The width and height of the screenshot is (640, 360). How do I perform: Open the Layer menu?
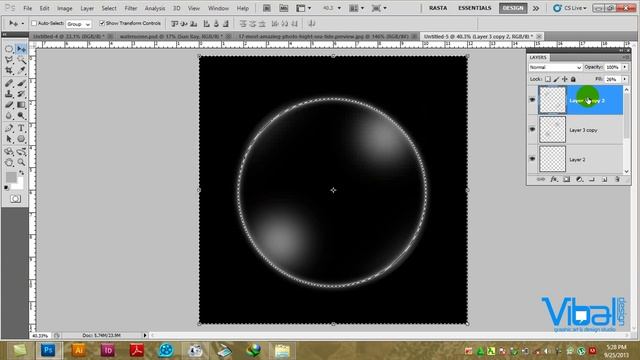(87, 8)
